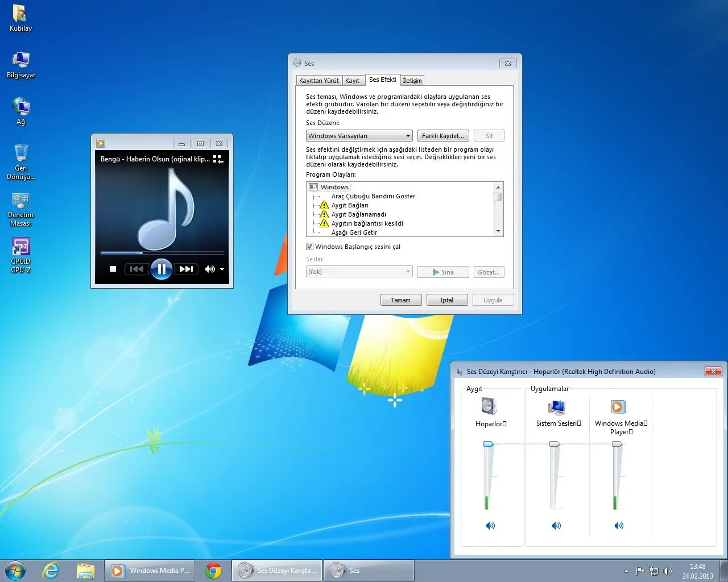Click scroll-down arrow in program events list
The height and width of the screenshot is (582, 728).
tap(498, 231)
